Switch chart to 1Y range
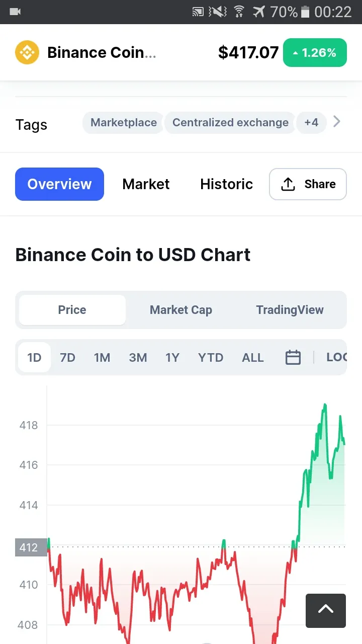362x644 pixels. 172,358
